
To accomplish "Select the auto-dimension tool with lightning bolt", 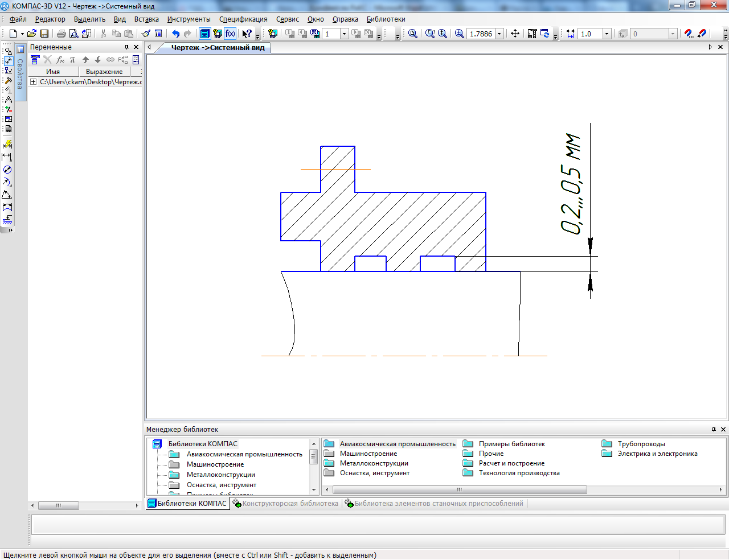I will (x=7, y=145).
